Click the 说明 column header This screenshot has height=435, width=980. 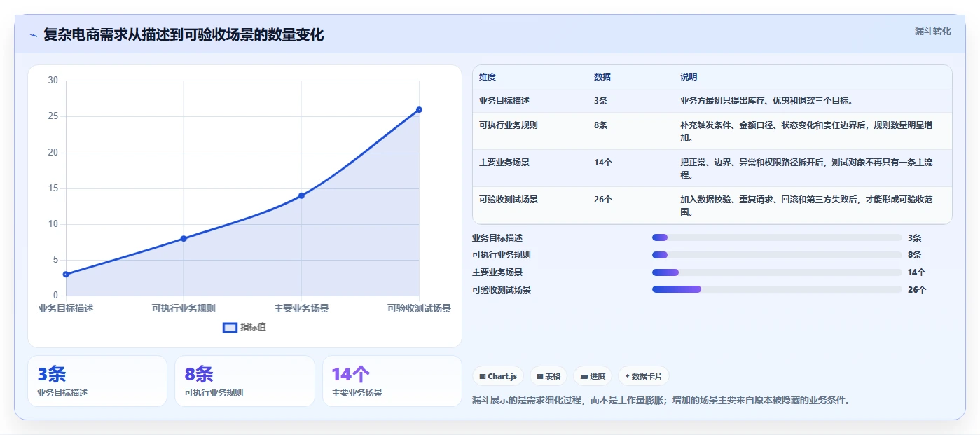[x=689, y=77]
